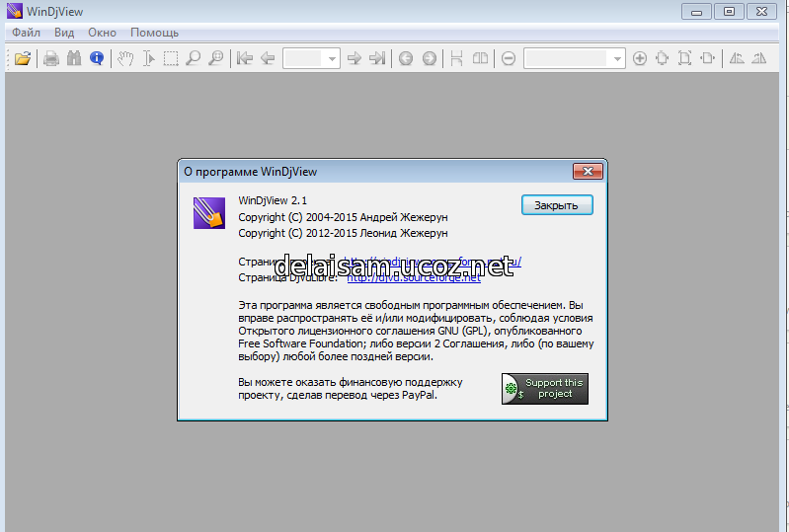Image resolution: width=789 pixels, height=532 pixels.
Task: Click the actual size icon
Action: [663, 59]
